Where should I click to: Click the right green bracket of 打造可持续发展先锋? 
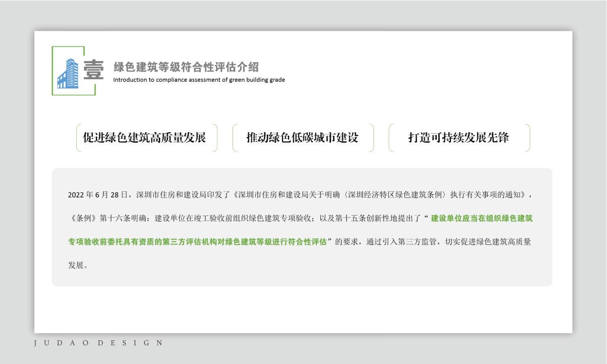pyautogui.click(x=528, y=138)
